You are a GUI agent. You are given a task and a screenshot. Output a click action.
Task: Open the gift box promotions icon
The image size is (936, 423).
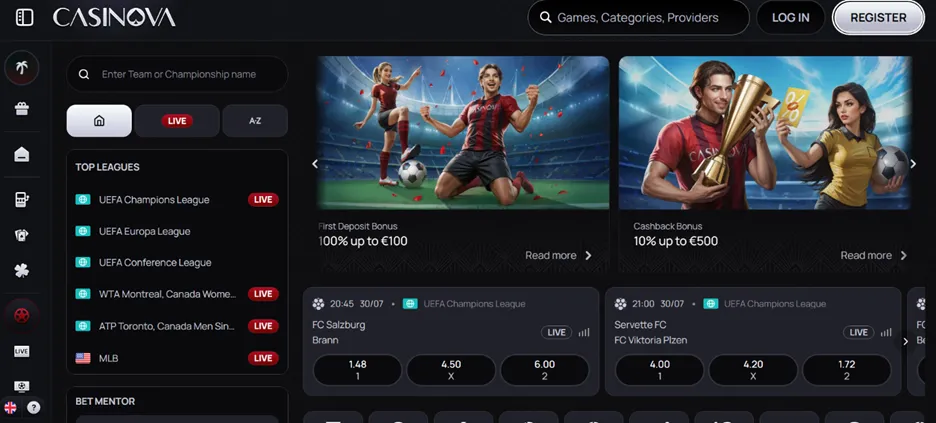tap(22, 109)
